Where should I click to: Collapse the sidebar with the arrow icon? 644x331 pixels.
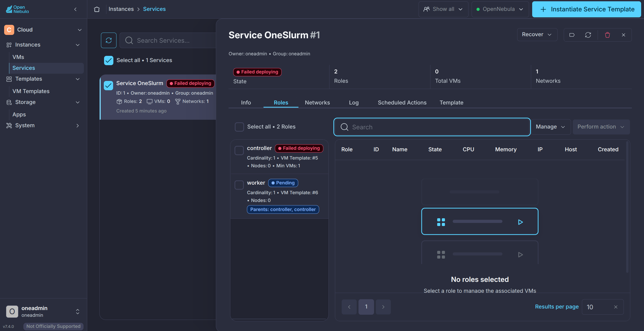click(x=75, y=9)
